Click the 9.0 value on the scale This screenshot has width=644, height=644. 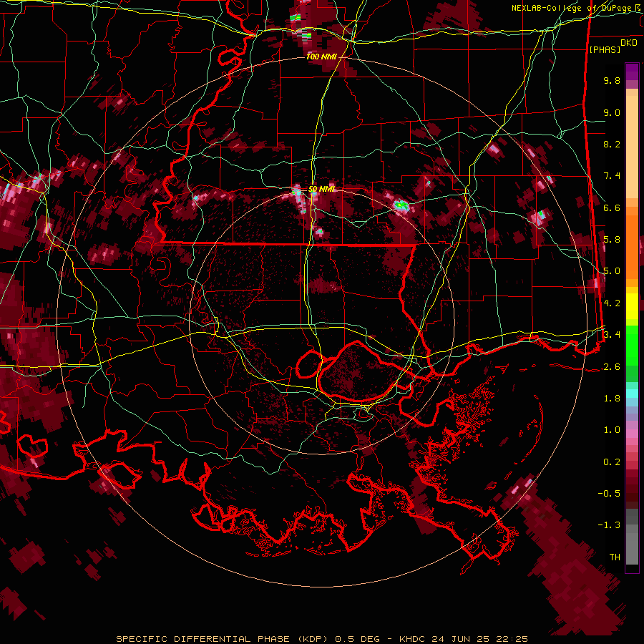pyautogui.click(x=612, y=112)
